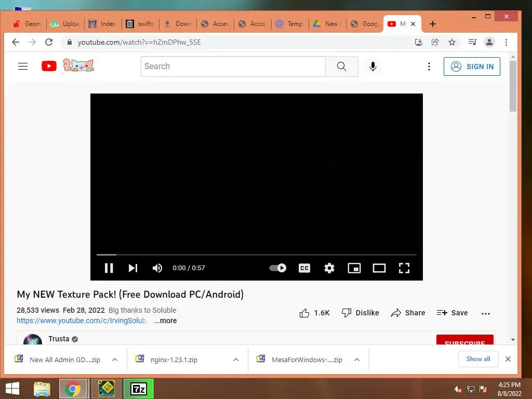The image size is (532, 399).
Task: Share the video
Action: click(408, 313)
